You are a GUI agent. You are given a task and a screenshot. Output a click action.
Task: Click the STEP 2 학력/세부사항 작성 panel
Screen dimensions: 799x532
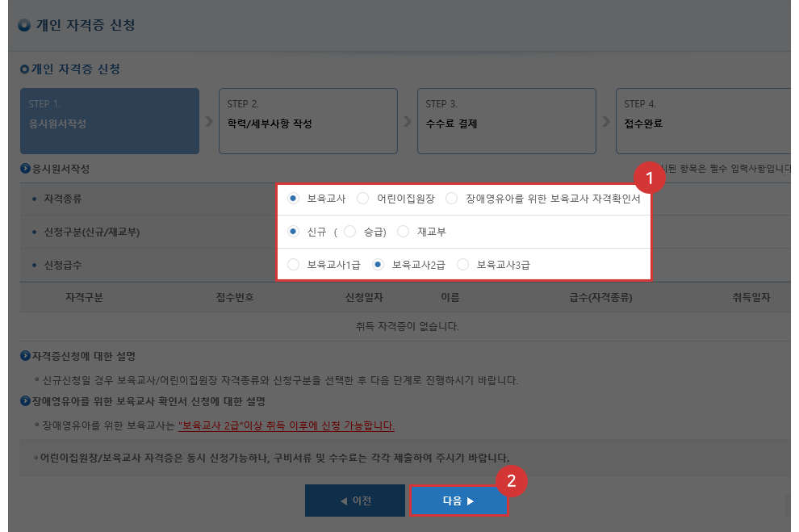[308, 120]
